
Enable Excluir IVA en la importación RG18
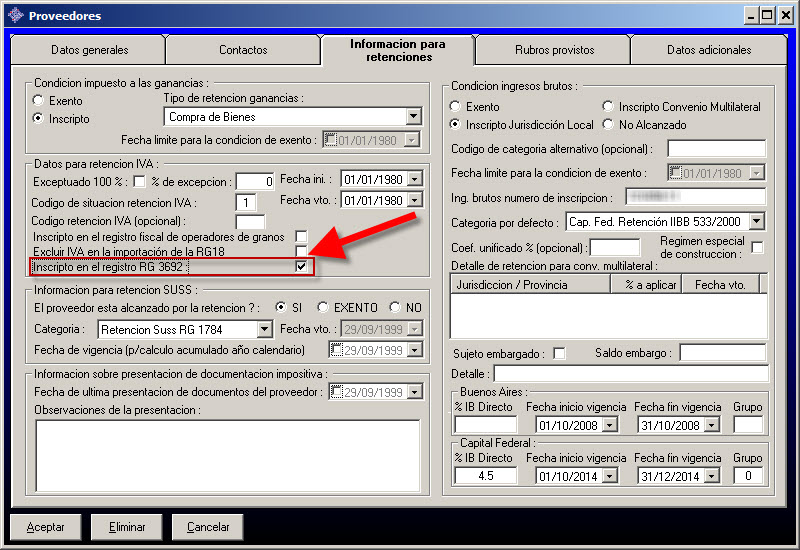301,251
